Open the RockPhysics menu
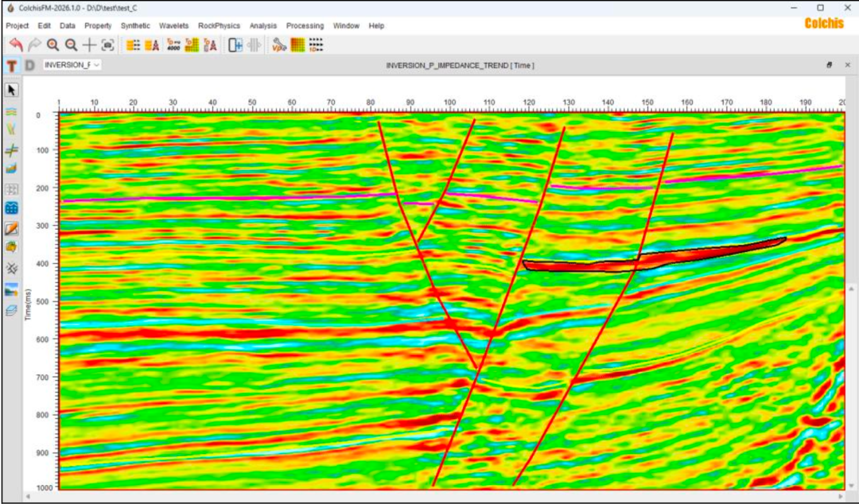859x504 pixels. pos(219,25)
